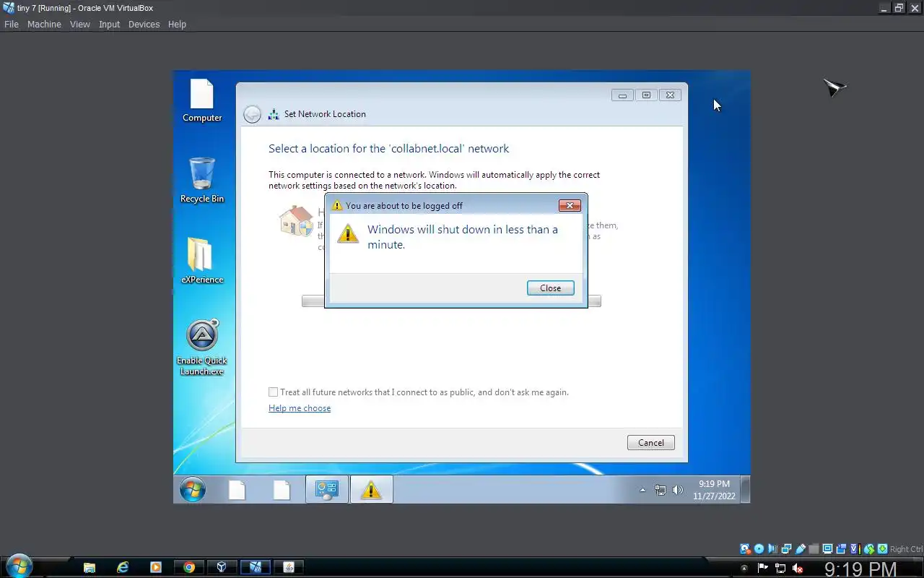Close the Set Network Location window
Image resolution: width=924 pixels, height=578 pixels.
(670, 95)
